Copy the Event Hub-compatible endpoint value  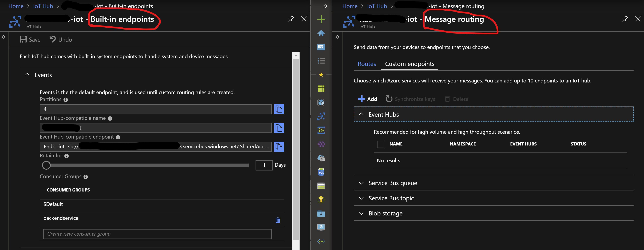tap(279, 147)
